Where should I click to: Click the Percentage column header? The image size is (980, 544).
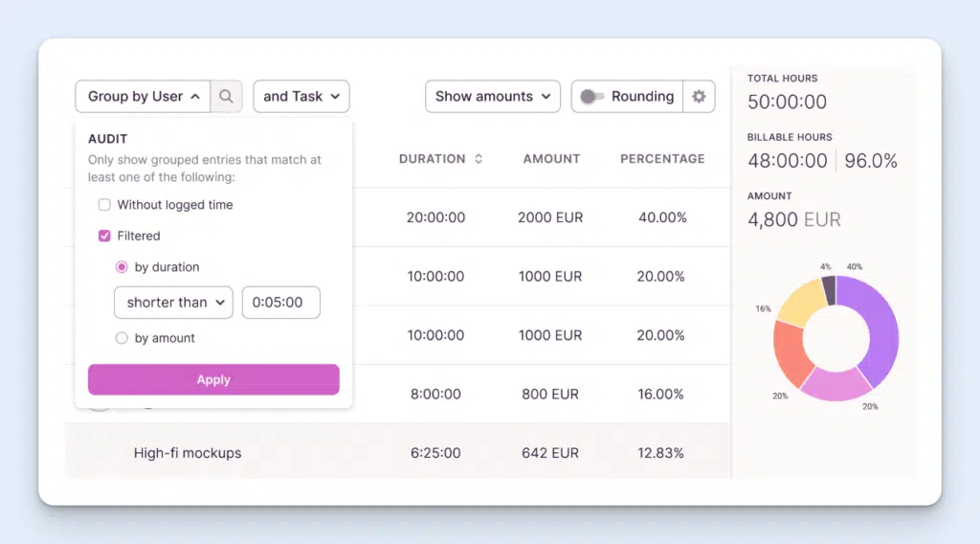point(662,159)
